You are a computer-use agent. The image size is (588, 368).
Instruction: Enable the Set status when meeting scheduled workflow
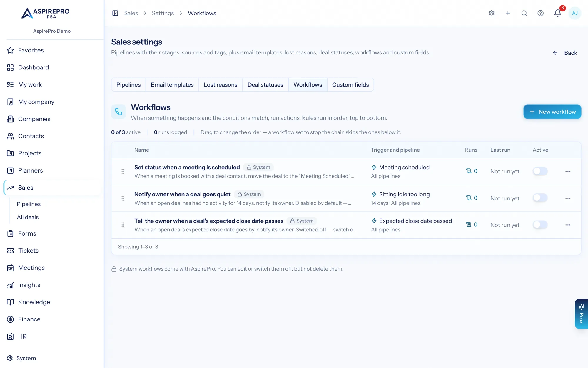pos(540,171)
